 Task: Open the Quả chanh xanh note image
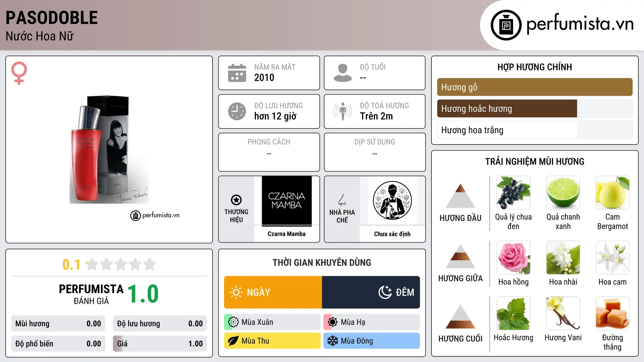point(563,193)
